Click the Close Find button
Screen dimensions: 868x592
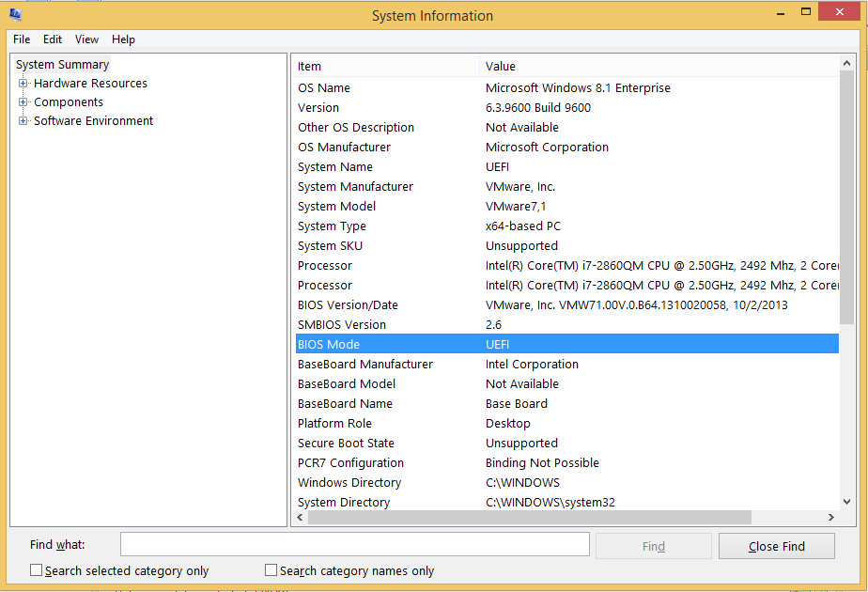click(x=777, y=547)
